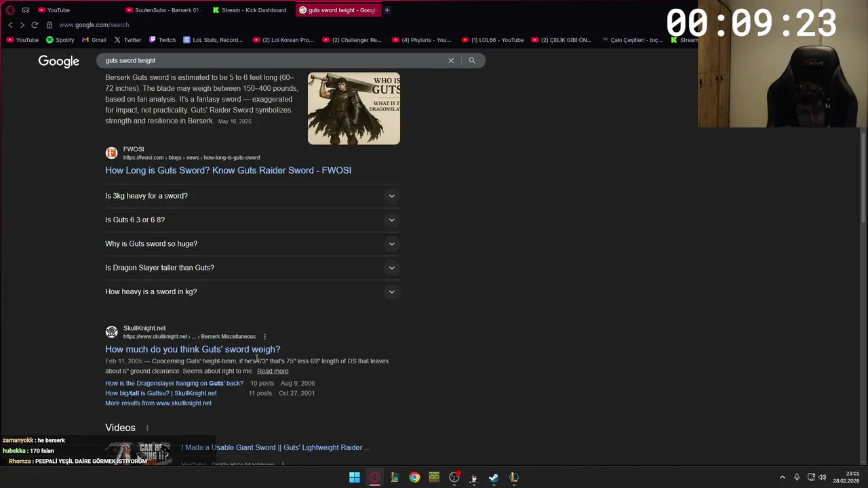Expand "Is Guts 6 3 or 6 8?"
The height and width of the screenshot is (488, 868).
(x=252, y=220)
